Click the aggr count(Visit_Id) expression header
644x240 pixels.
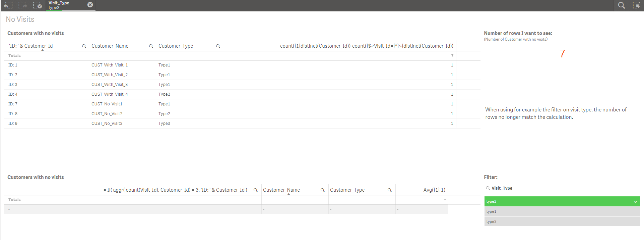pos(175,190)
